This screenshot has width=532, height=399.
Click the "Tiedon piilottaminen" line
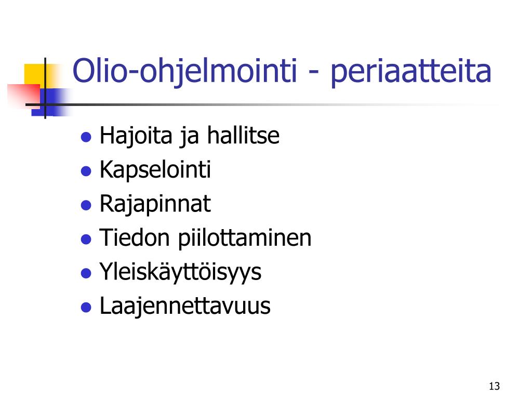[205, 238]
